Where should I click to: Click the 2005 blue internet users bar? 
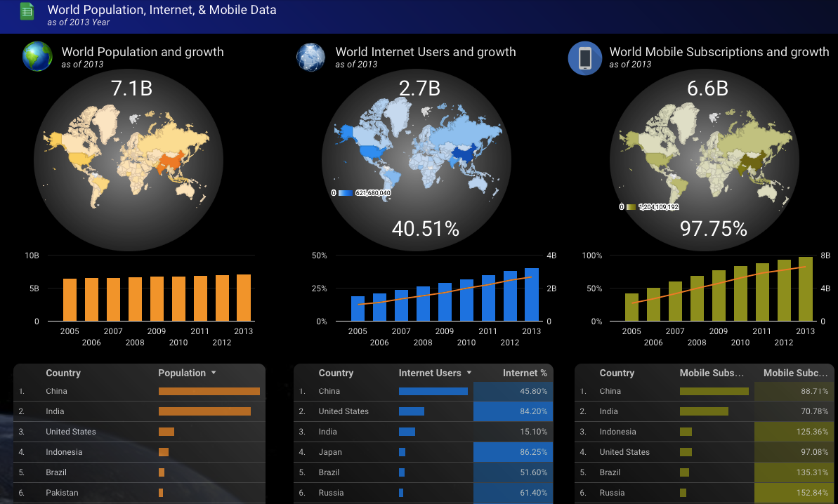point(358,309)
